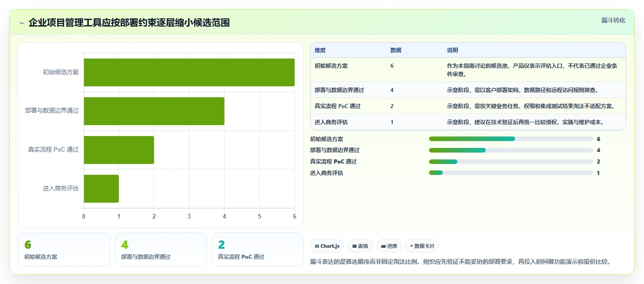Click the progress list label 初始候选方案
The width and height of the screenshot is (644, 284).
pos(327,139)
